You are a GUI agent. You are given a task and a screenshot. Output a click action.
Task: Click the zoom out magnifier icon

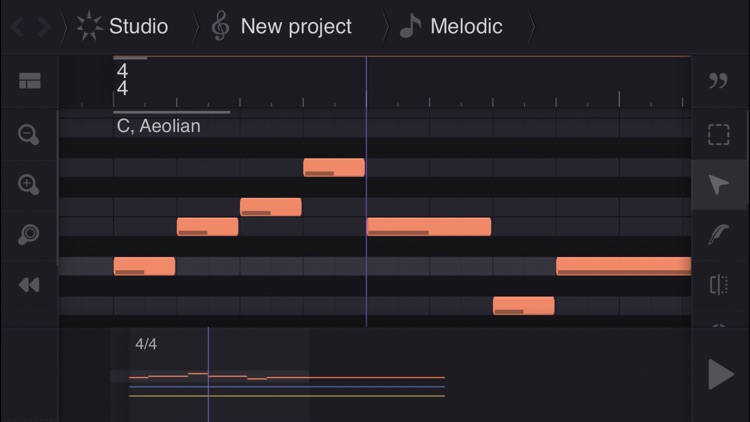pos(29,134)
